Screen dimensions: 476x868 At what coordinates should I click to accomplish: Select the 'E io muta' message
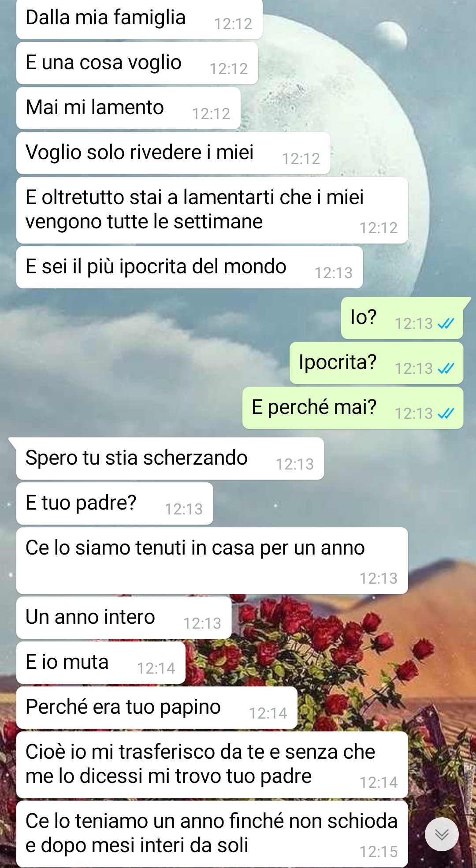click(x=101, y=663)
